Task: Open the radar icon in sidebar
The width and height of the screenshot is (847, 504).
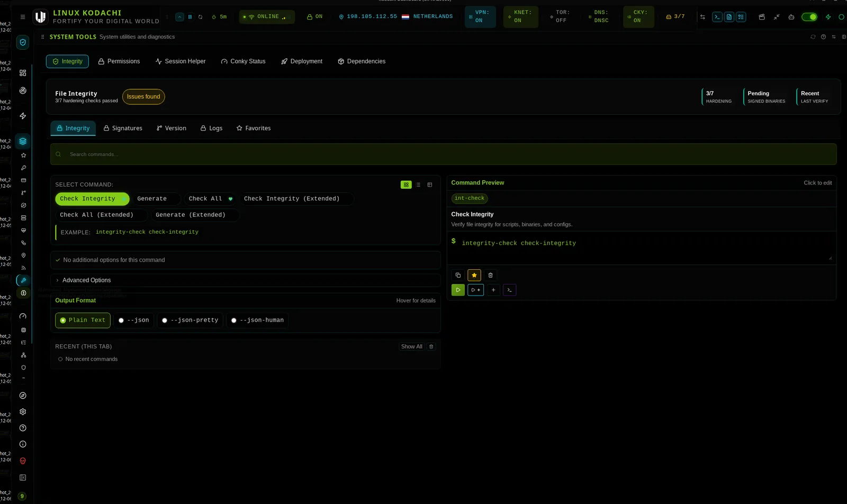Action: (x=23, y=90)
